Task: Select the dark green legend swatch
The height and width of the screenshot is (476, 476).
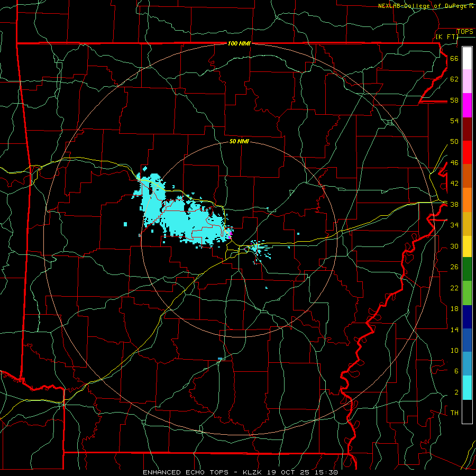Action: click(467, 269)
